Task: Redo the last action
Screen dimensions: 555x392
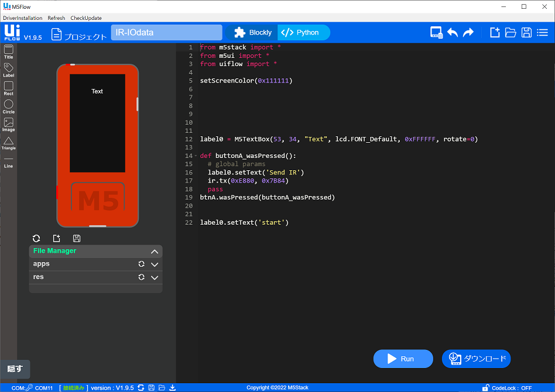Action: [x=468, y=33]
